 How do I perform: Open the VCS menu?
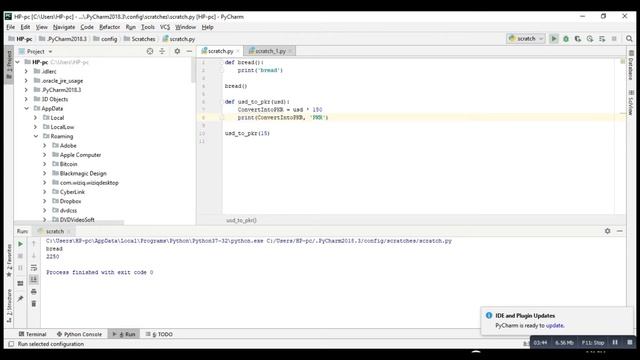[x=164, y=27]
